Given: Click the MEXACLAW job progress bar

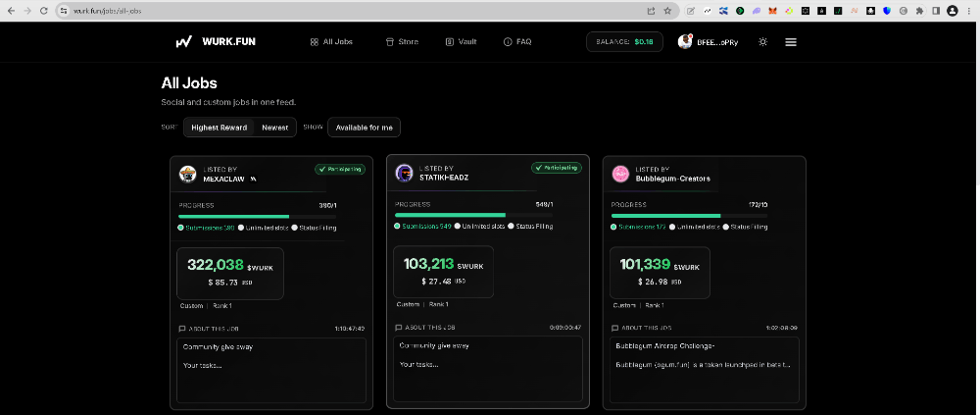Looking at the screenshot, I should click(258, 217).
